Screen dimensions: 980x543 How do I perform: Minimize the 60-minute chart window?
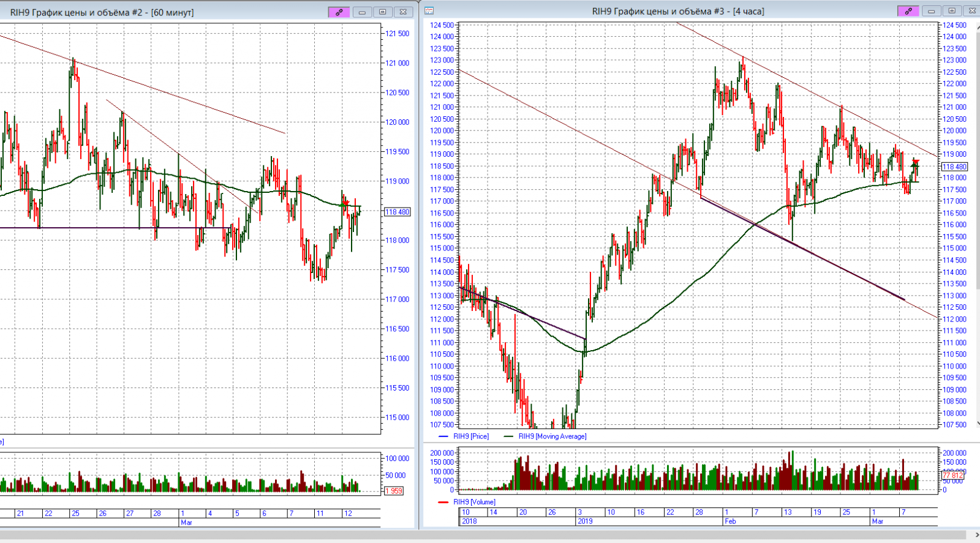[x=362, y=12]
